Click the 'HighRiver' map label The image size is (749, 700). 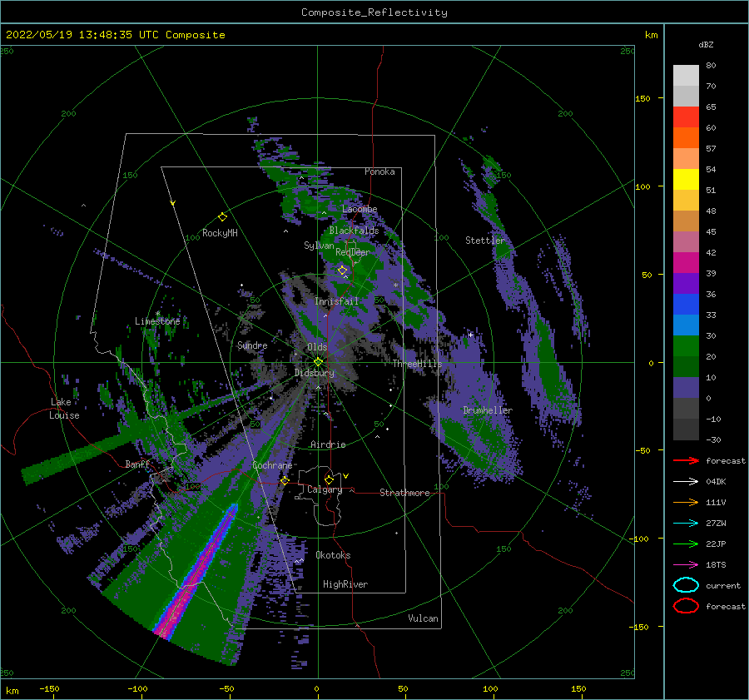pyautogui.click(x=345, y=584)
